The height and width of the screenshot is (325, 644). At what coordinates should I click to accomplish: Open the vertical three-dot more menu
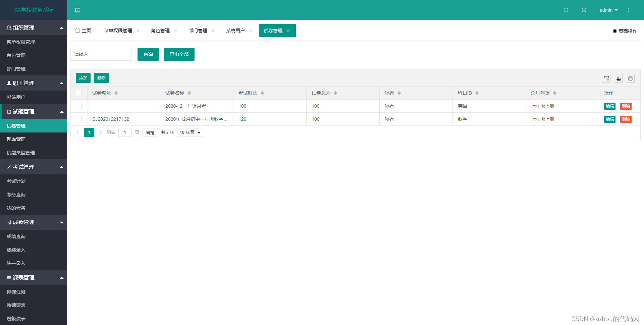[628, 10]
